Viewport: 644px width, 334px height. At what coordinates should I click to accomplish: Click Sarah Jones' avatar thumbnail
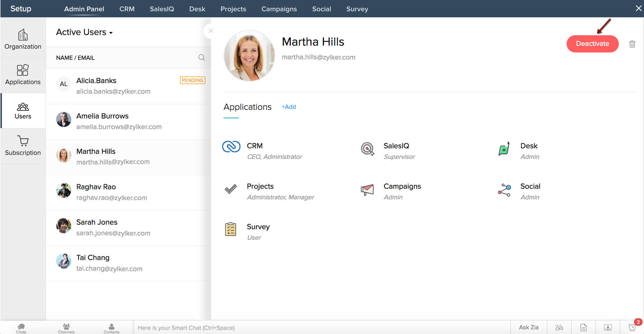click(x=64, y=226)
